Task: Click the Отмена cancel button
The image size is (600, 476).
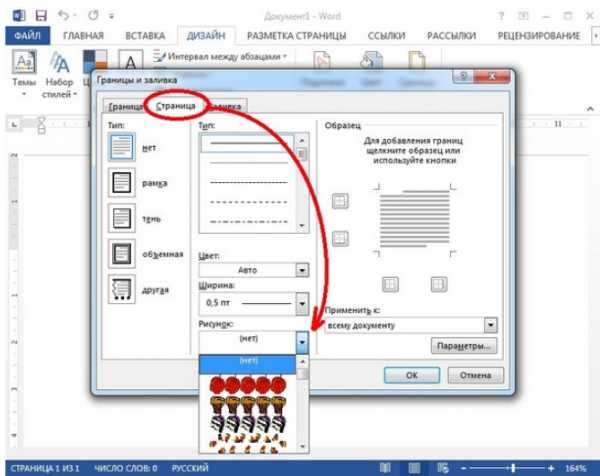Action: (x=476, y=375)
